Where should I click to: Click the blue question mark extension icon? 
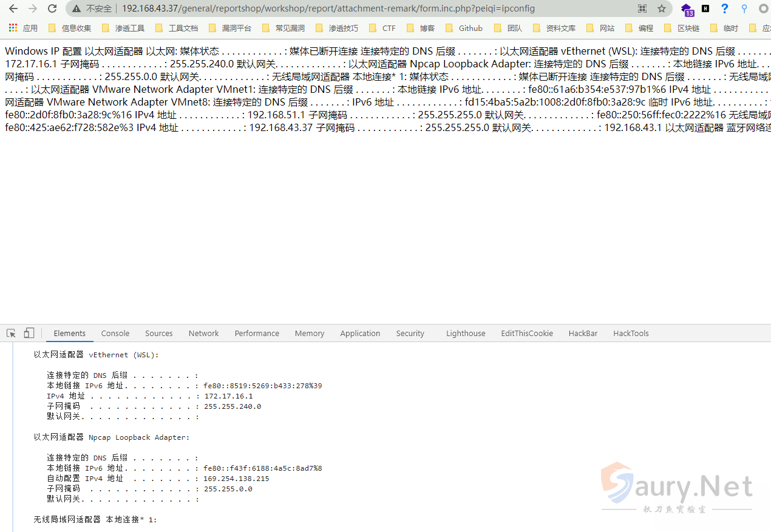pos(725,8)
